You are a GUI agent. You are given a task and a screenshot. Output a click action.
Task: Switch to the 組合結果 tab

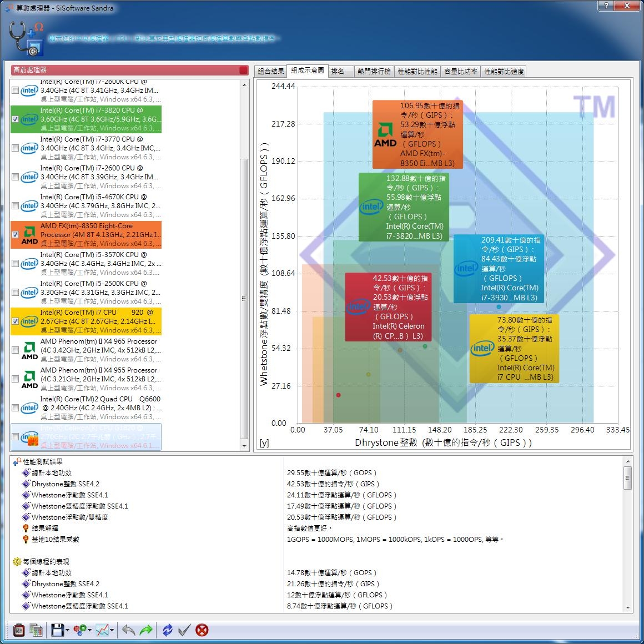click(x=271, y=72)
